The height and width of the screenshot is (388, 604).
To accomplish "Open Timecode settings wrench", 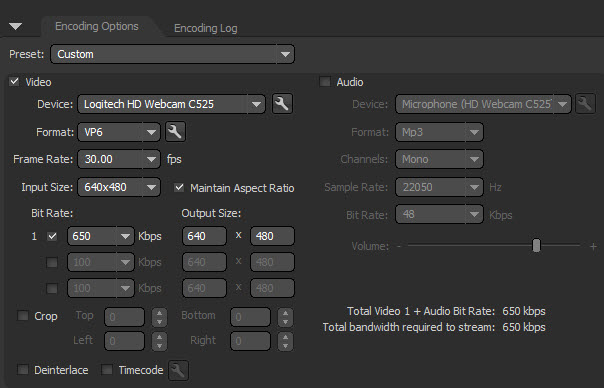I will point(178,370).
